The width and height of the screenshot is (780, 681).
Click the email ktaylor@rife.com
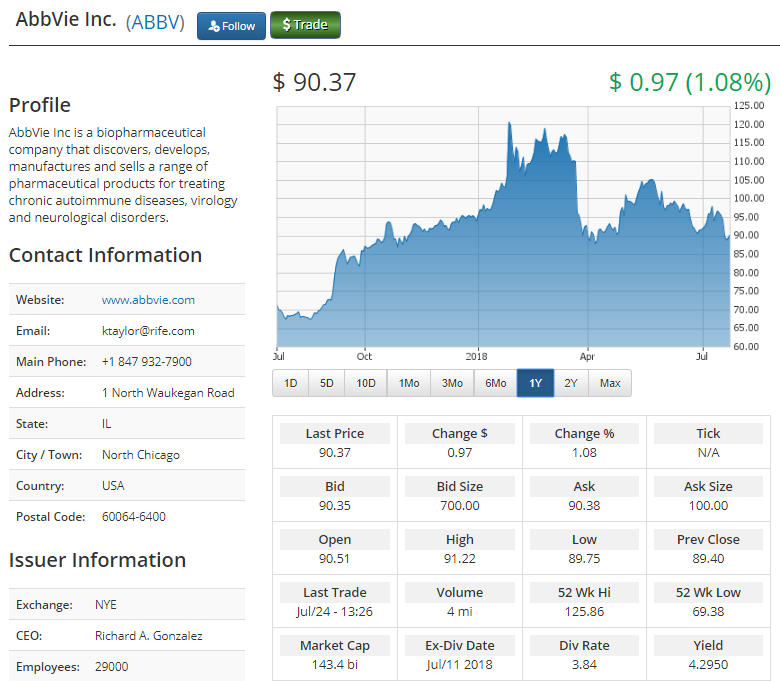(x=148, y=331)
